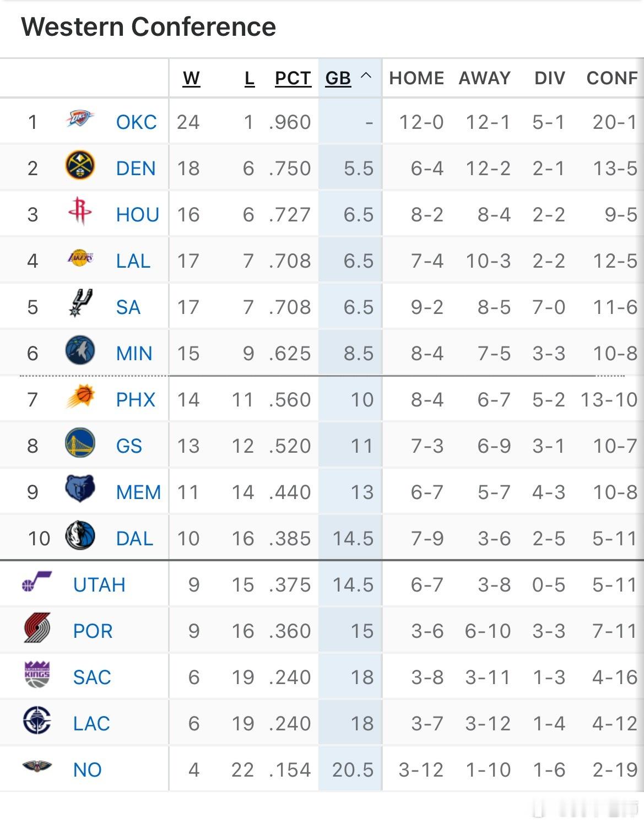Image resolution: width=644 pixels, height=824 pixels.
Task: Toggle the GB sort direction chevron
Action: click(367, 77)
